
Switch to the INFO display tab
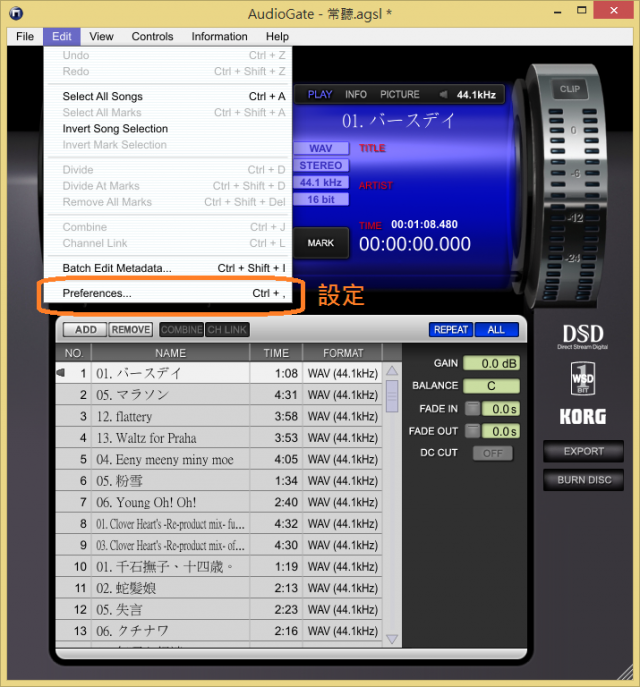(356, 94)
